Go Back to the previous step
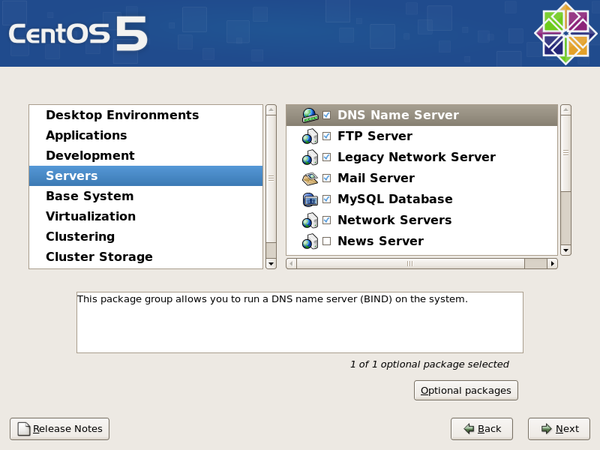The height and width of the screenshot is (450, 600). 482,429
